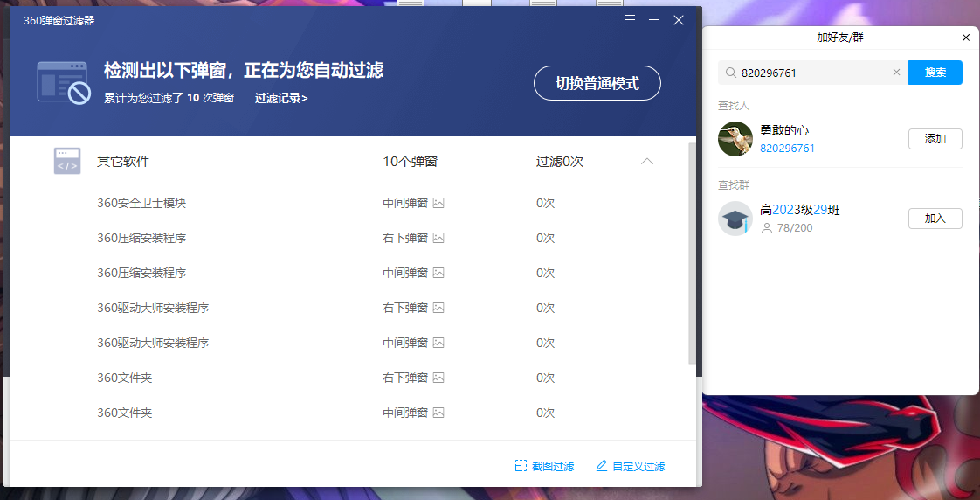Click the 中间弹窗 label of 360安全卫士模块
This screenshot has height=500, width=980.
tap(405, 203)
